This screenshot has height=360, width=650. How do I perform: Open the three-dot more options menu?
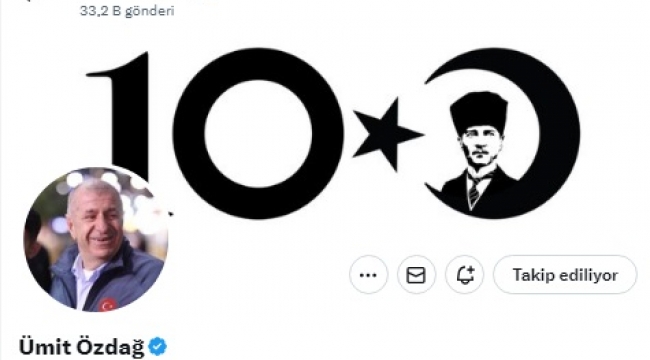368,275
